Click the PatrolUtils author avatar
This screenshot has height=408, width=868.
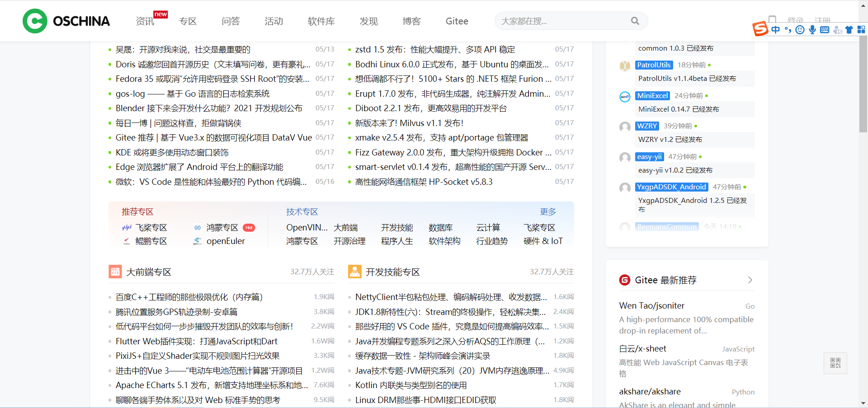point(625,66)
